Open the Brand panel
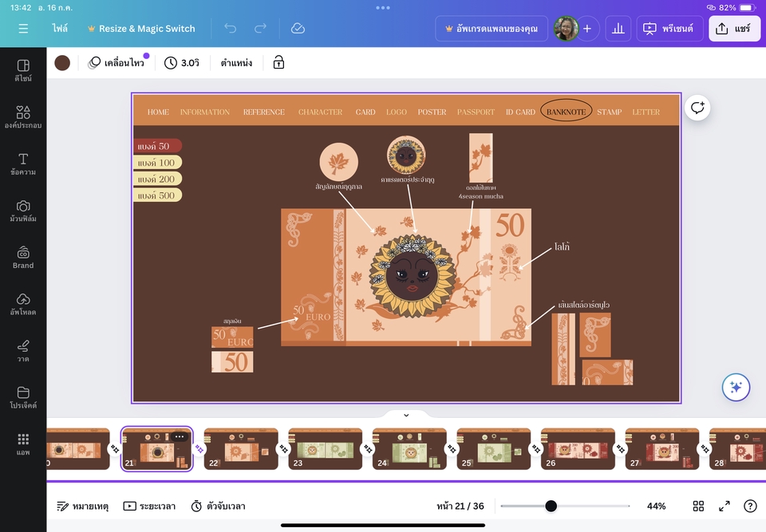 pyautogui.click(x=23, y=258)
